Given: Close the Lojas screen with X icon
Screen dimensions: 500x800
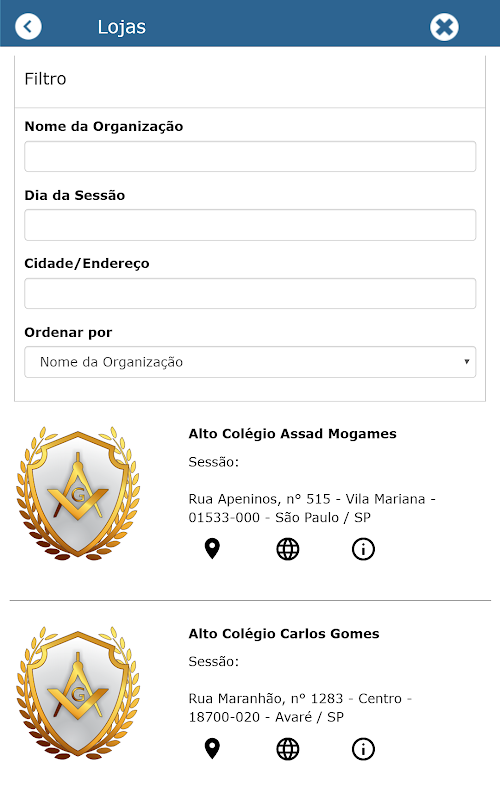Looking at the screenshot, I should pyautogui.click(x=444, y=27).
